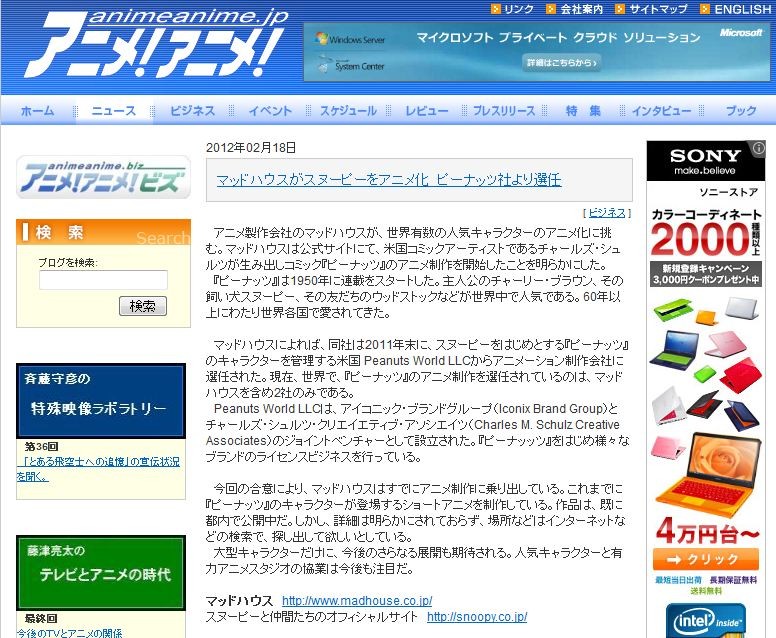Open 特殊映像ラボラトリー column banner
776x638 pixels.
(101, 400)
